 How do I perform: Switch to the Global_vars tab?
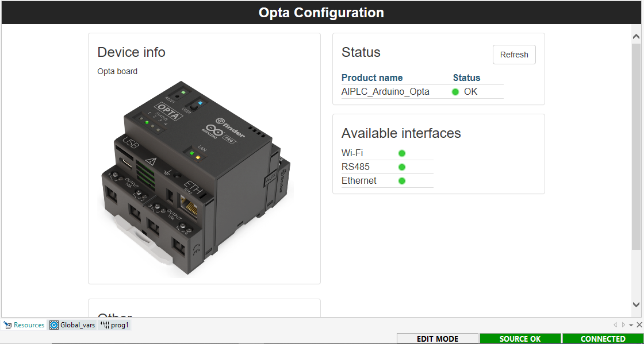[77, 325]
